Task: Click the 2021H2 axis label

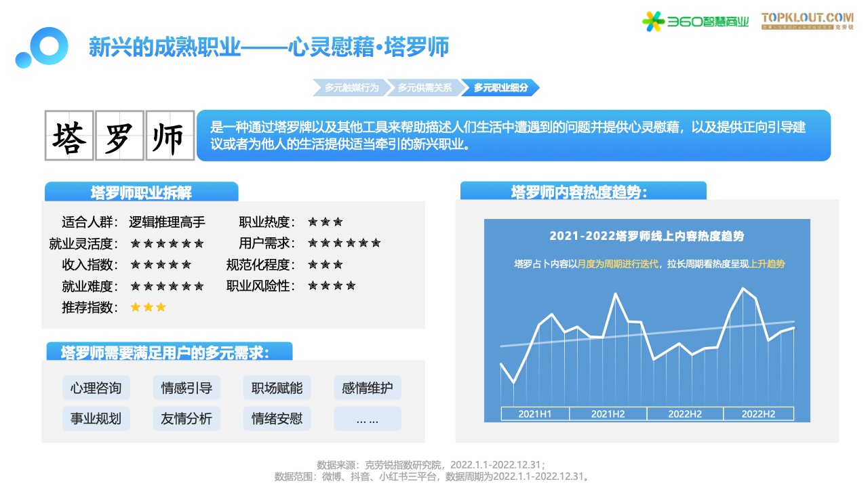Action: tap(608, 413)
